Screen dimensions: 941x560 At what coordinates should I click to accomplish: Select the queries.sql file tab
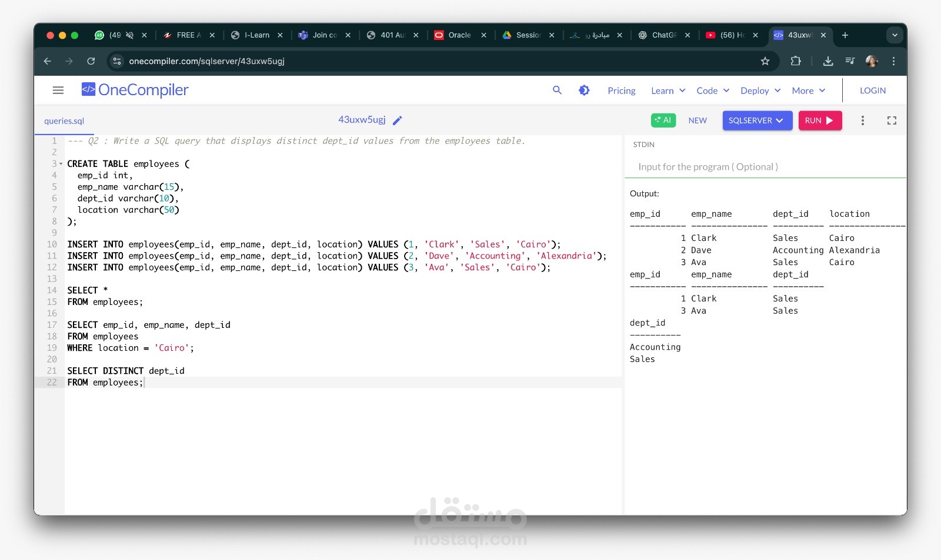click(x=64, y=121)
